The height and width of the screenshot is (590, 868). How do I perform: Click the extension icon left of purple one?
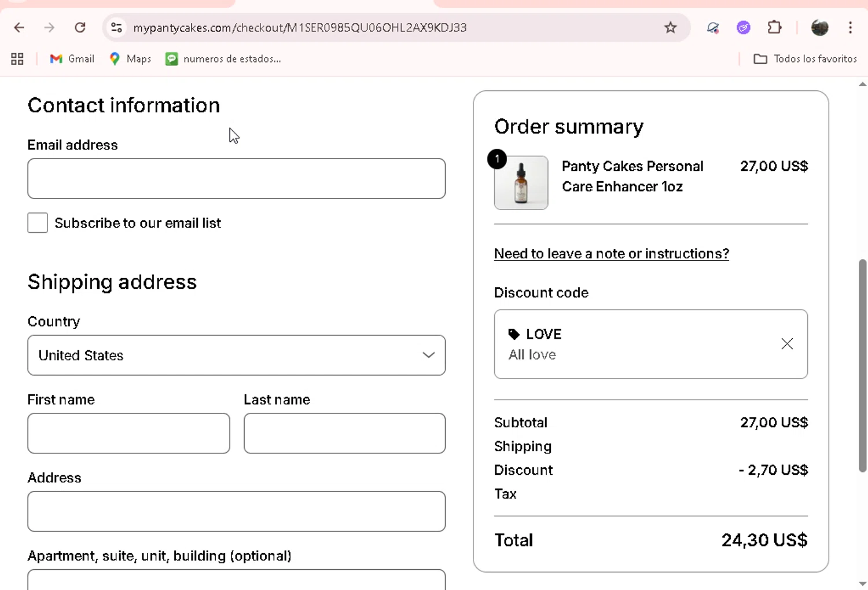point(713,27)
